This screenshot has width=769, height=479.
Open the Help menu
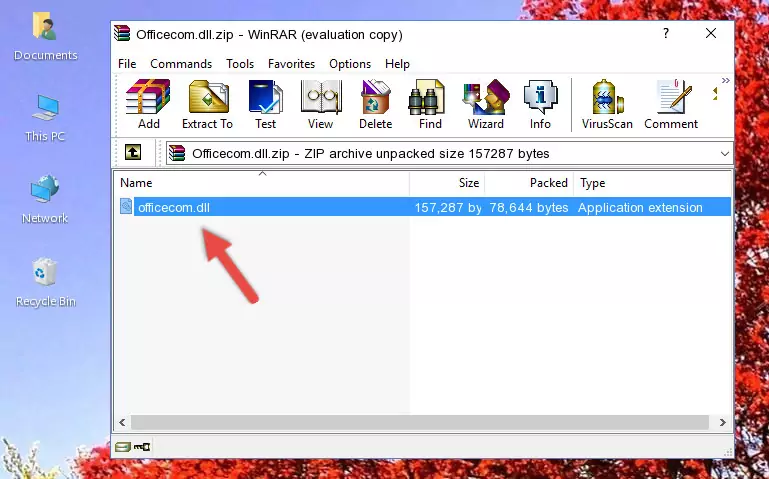(x=397, y=64)
